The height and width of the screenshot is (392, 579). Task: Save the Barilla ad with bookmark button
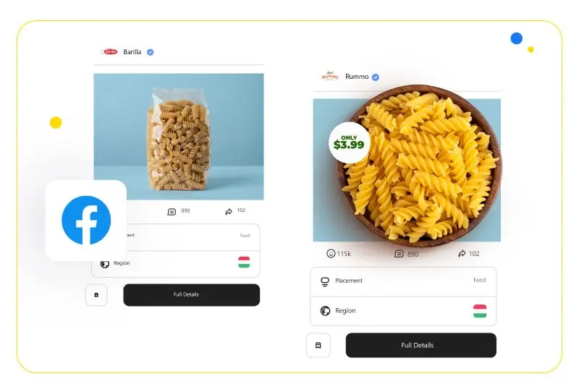[96, 295]
